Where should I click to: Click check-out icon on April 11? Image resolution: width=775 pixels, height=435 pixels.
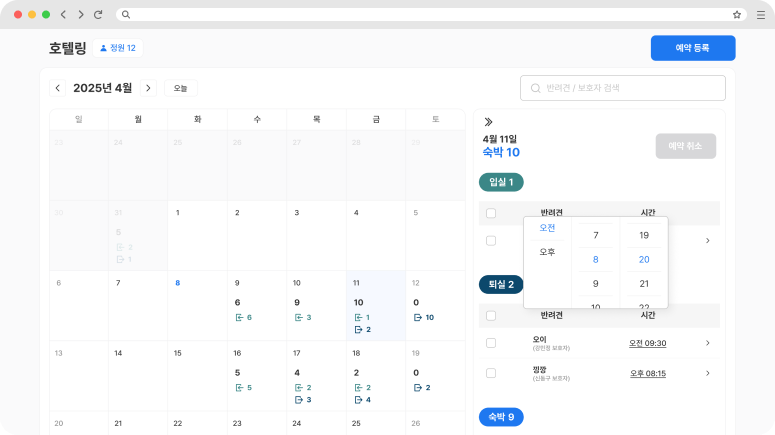click(x=358, y=329)
